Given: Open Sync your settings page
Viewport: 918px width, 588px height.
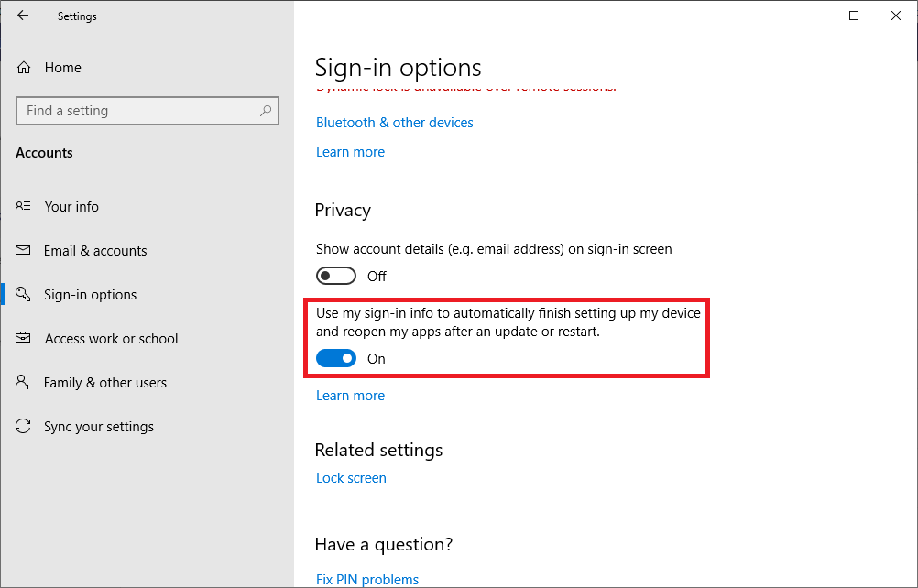Looking at the screenshot, I should pyautogui.click(x=99, y=427).
